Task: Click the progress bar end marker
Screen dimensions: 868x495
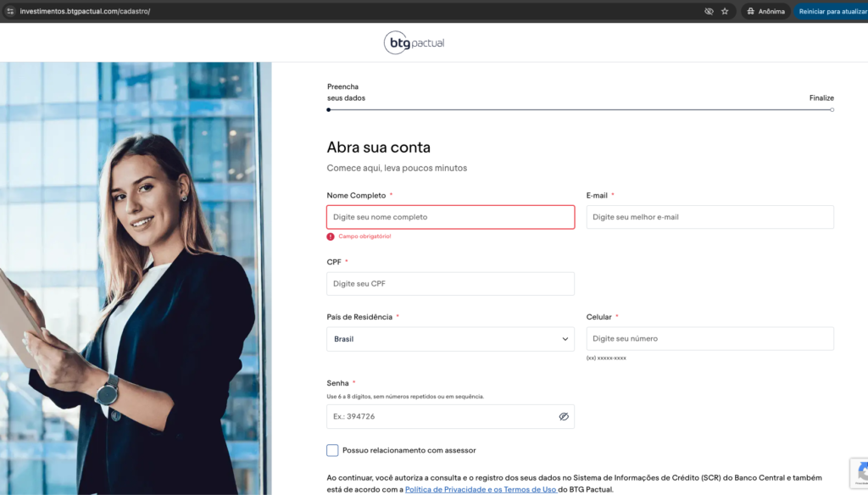Action: coord(832,109)
